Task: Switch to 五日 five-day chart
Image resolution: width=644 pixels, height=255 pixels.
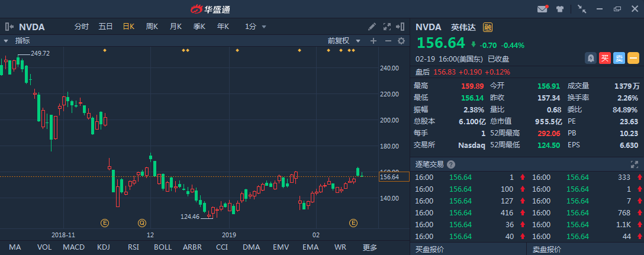Action: click(x=105, y=27)
